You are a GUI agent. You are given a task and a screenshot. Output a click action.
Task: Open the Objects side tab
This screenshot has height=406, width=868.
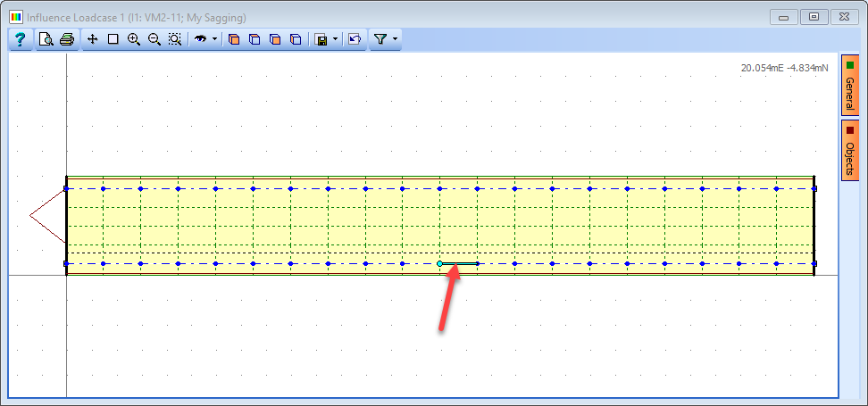[850, 150]
